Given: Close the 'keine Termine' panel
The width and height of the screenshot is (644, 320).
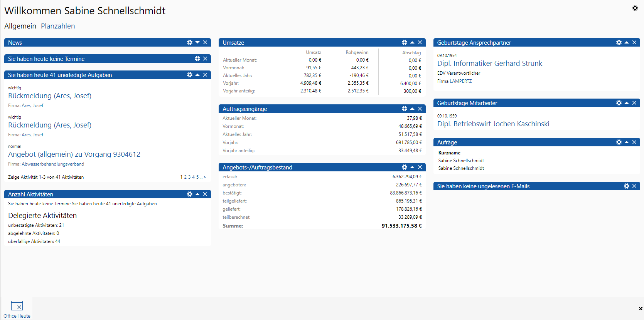Looking at the screenshot, I should [205, 59].
